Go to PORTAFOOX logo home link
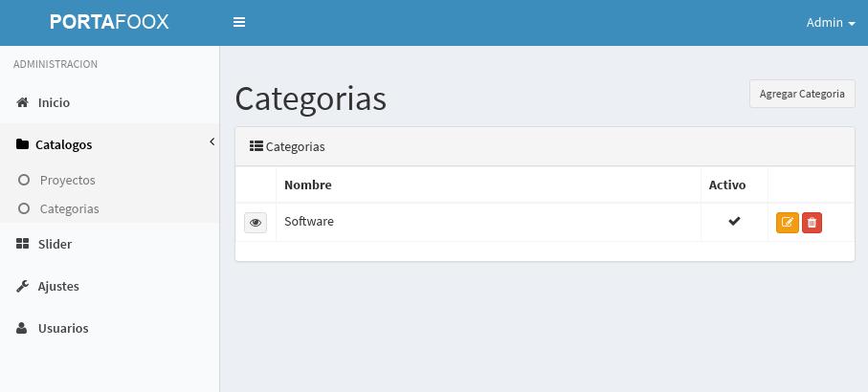 click(x=109, y=22)
